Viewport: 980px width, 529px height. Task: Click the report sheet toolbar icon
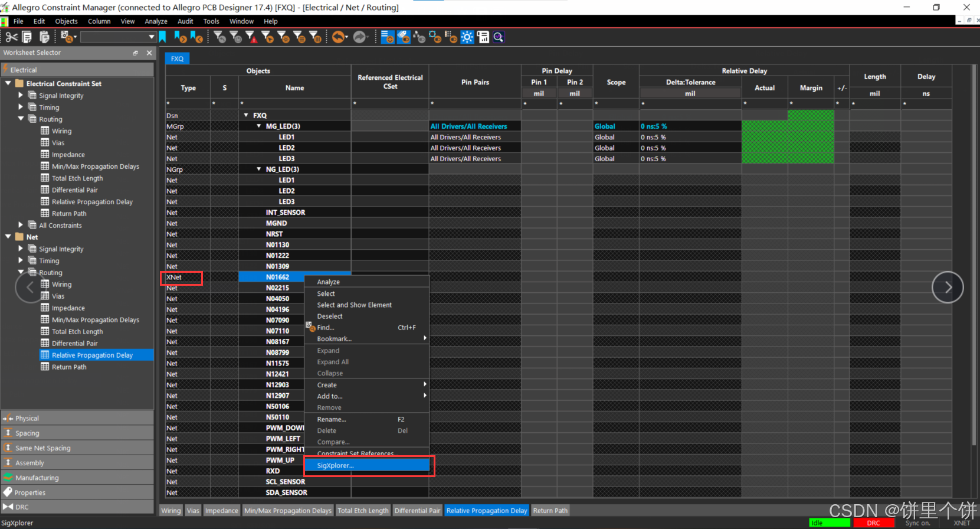[x=483, y=37]
